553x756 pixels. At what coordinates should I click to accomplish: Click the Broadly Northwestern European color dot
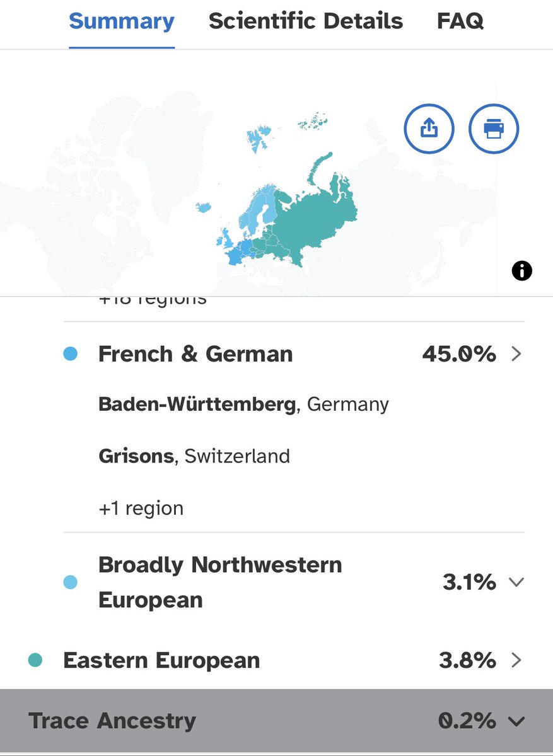[71, 583]
